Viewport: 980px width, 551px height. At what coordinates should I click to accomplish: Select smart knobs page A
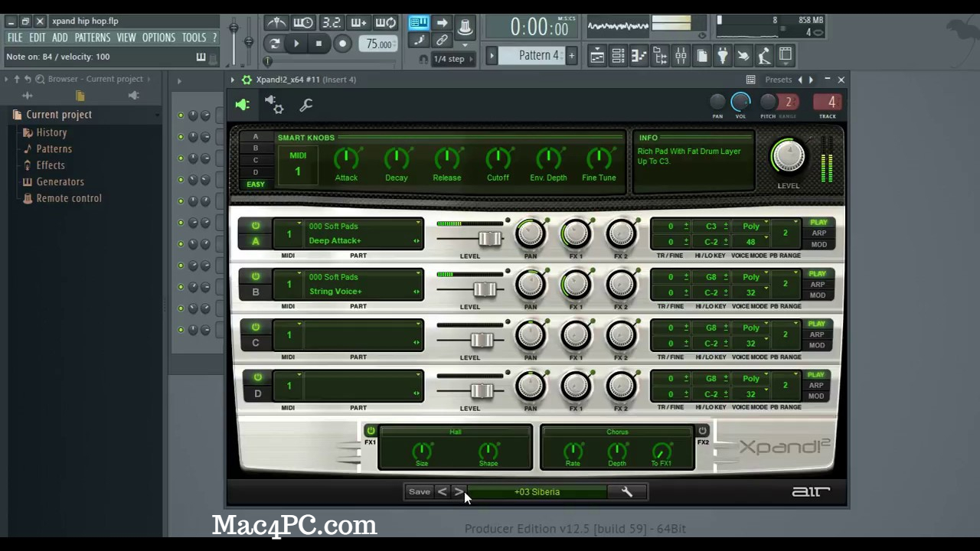(256, 137)
